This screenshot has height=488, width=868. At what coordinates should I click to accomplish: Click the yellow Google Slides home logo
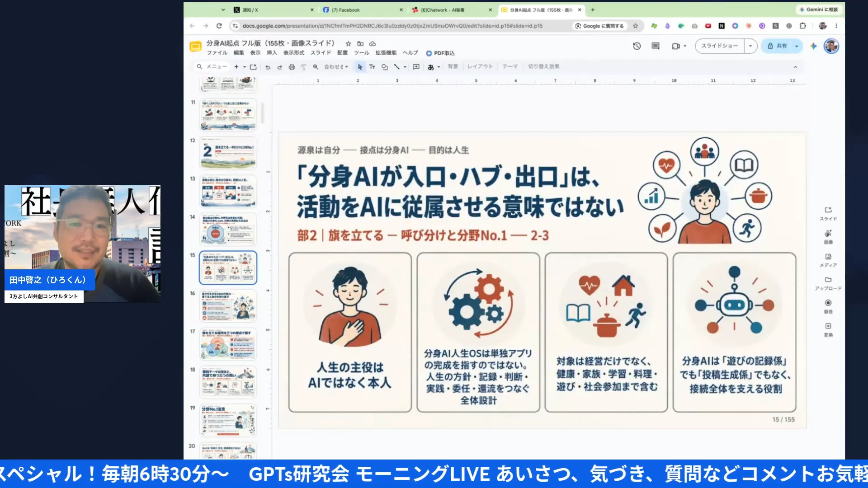point(195,47)
